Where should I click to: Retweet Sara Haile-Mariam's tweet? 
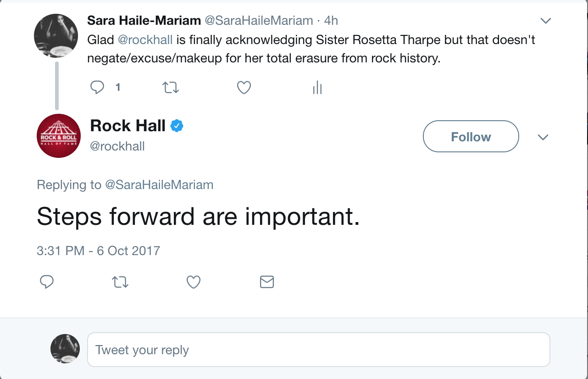pos(171,87)
